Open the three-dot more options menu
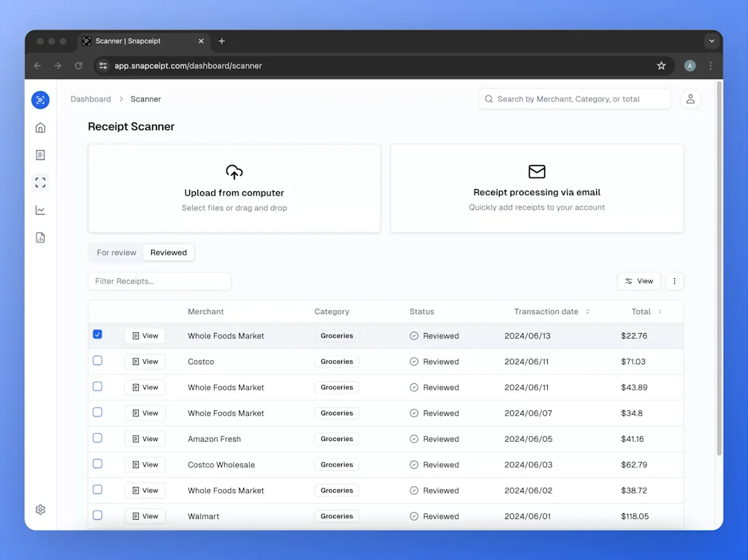Image resolution: width=748 pixels, height=560 pixels. point(674,281)
